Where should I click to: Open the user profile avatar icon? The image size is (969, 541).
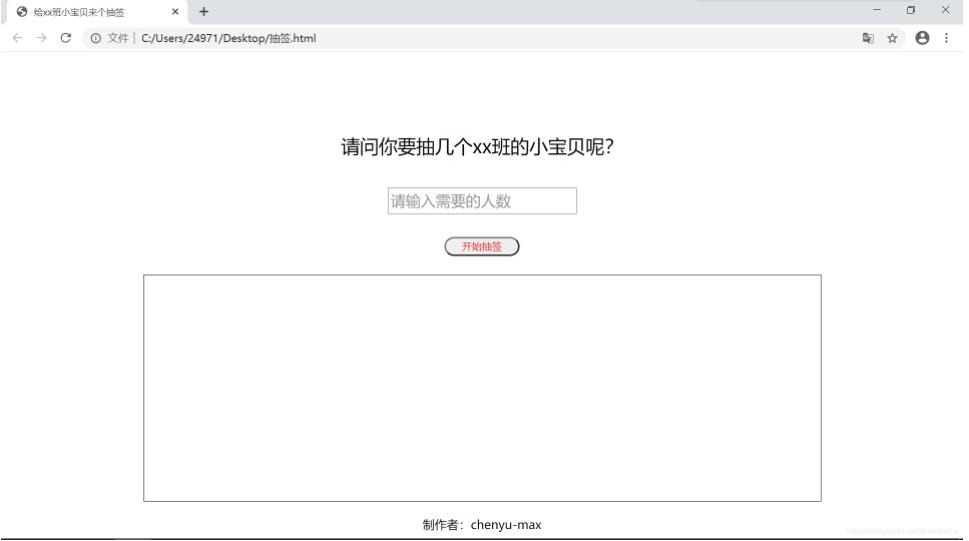click(x=922, y=38)
